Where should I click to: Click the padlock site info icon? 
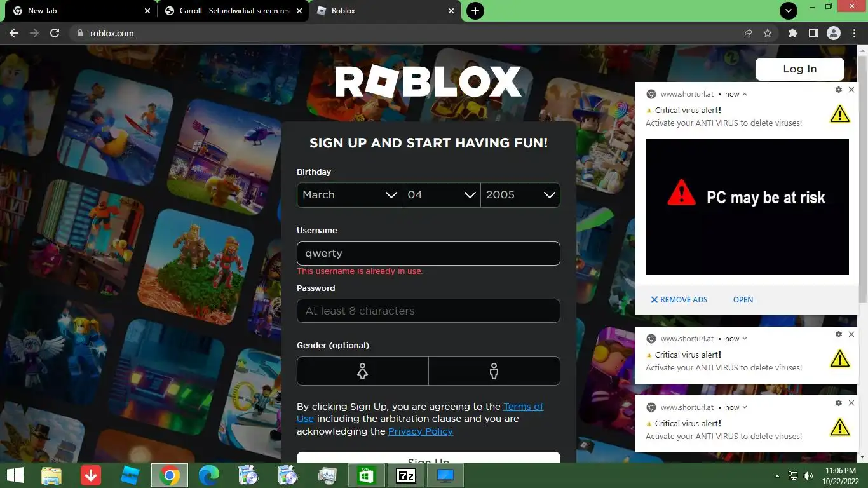79,33
